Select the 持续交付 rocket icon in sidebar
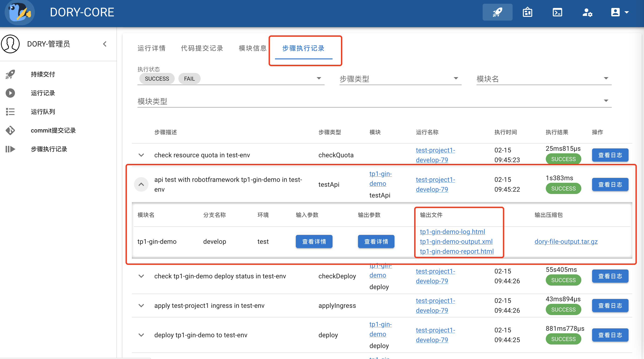The height and width of the screenshot is (359, 644). point(10,74)
